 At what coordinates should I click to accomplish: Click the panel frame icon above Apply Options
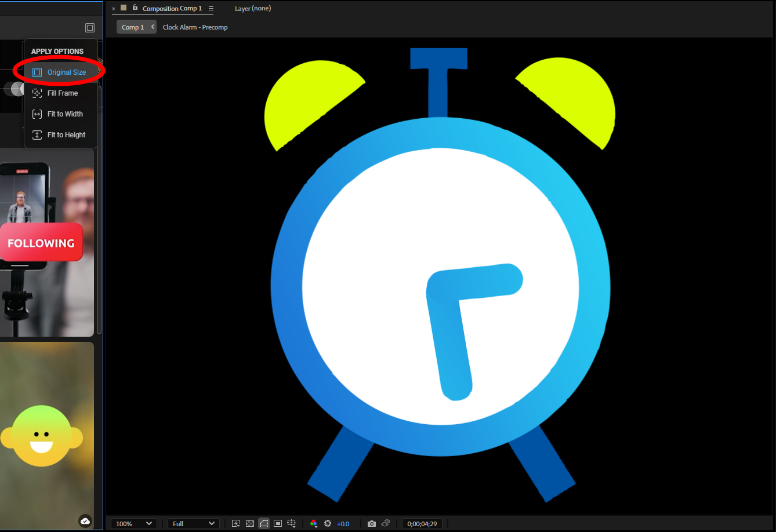tap(89, 27)
